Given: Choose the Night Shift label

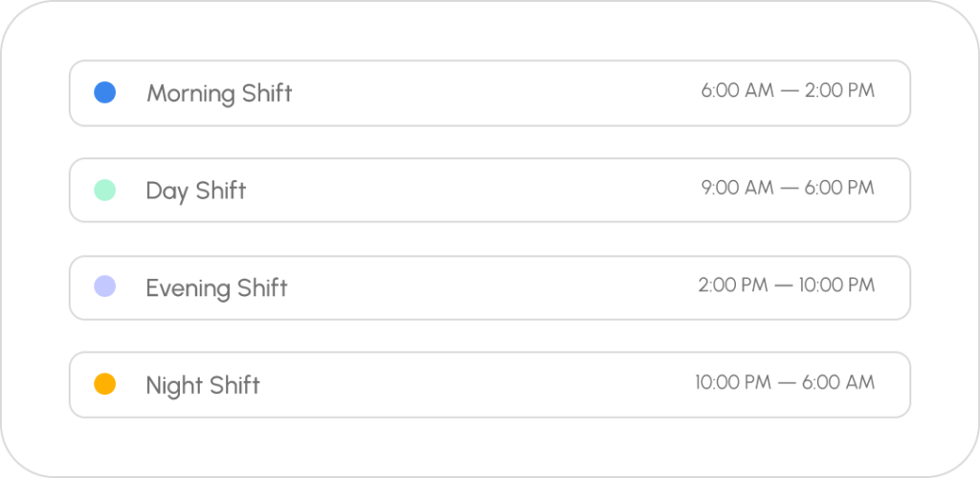Looking at the screenshot, I should (203, 385).
